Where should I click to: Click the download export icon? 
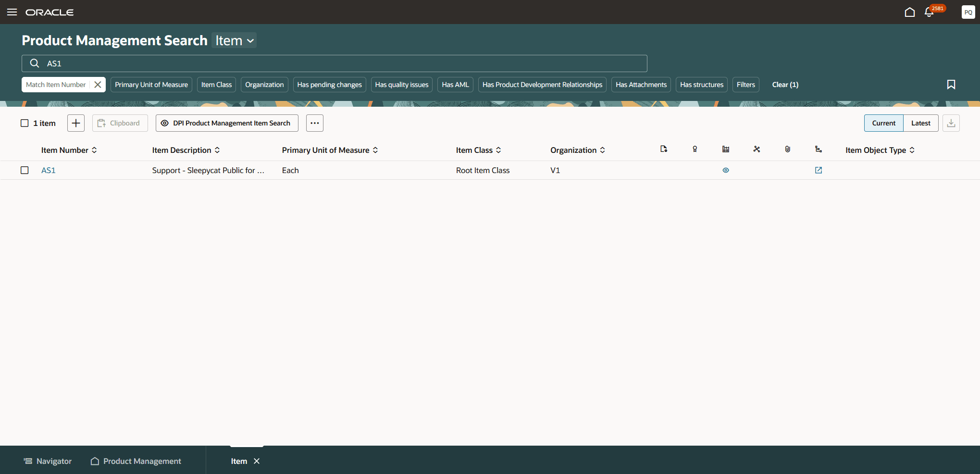pyautogui.click(x=951, y=123)
